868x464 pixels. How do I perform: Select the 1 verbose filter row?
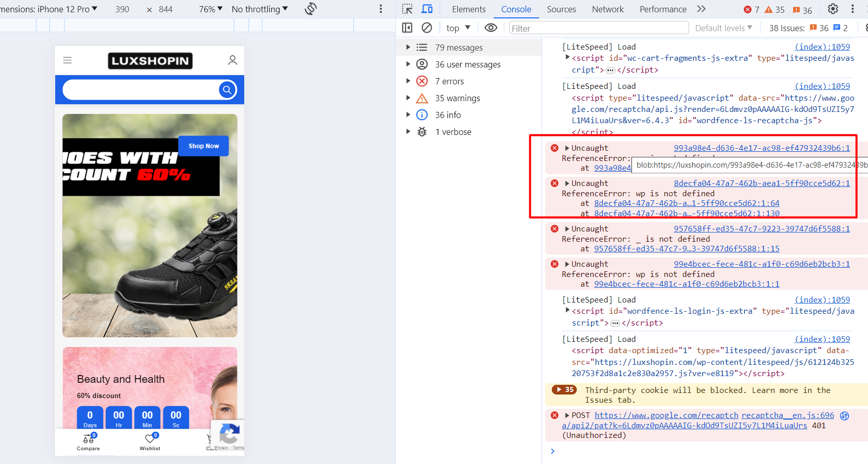coord(469,132)
